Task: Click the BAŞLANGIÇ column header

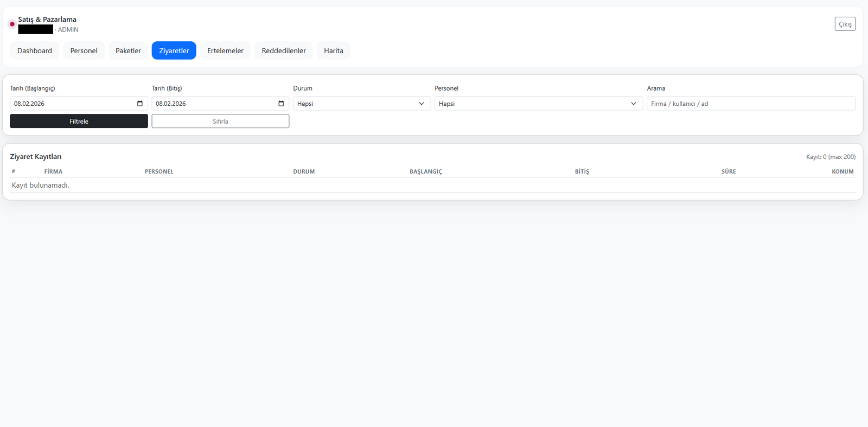Action: pos(425,171)
